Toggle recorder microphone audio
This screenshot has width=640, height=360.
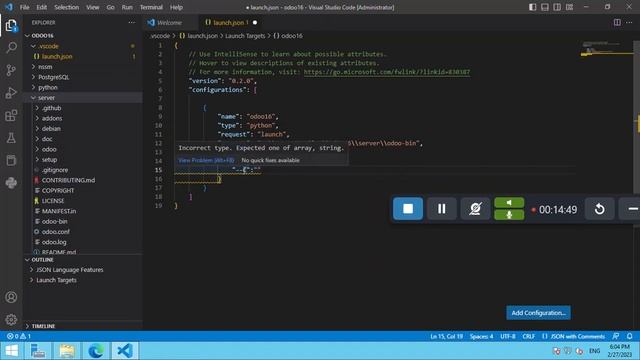(x=509, y=215)
